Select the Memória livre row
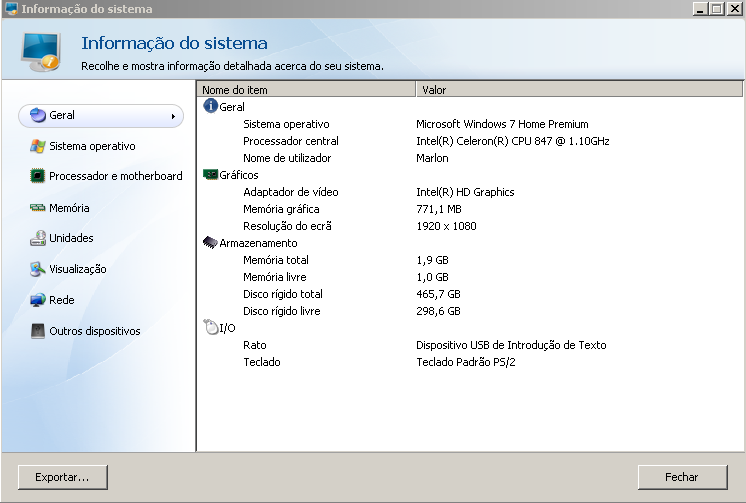746x503 pixels. (469, 277)
